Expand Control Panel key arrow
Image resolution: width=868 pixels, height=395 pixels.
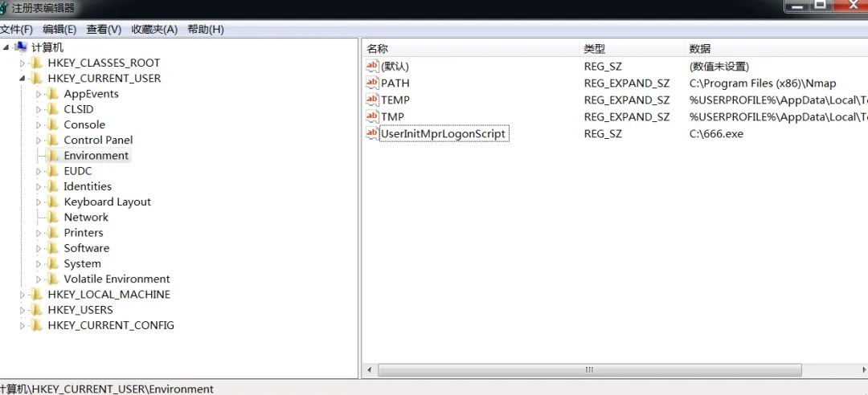click(39, 140)
